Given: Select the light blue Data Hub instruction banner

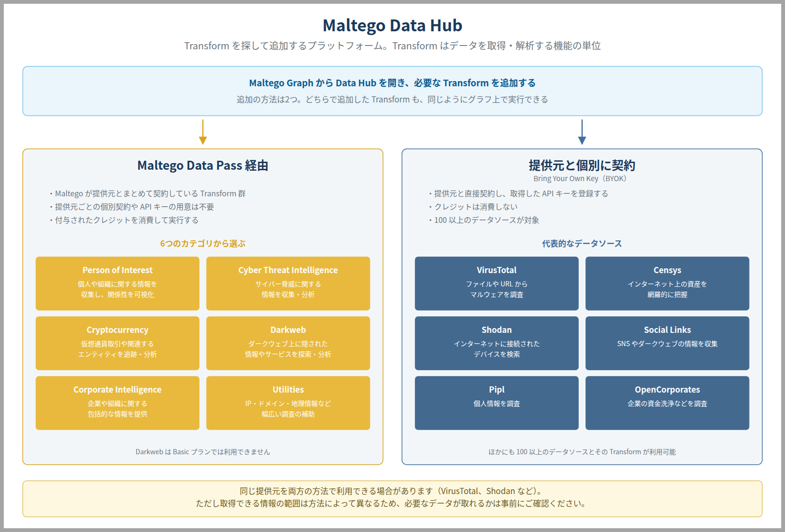Looking at the screenshot, I should pyautogui.click(x=392, y=91).
